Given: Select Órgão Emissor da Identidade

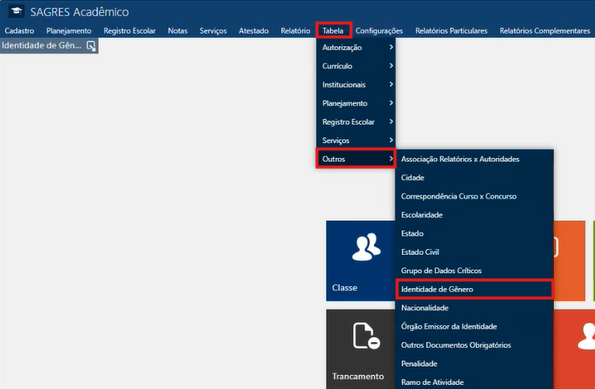Looking at the screenshot, I should pyautogui.click(x=474, y=326).
